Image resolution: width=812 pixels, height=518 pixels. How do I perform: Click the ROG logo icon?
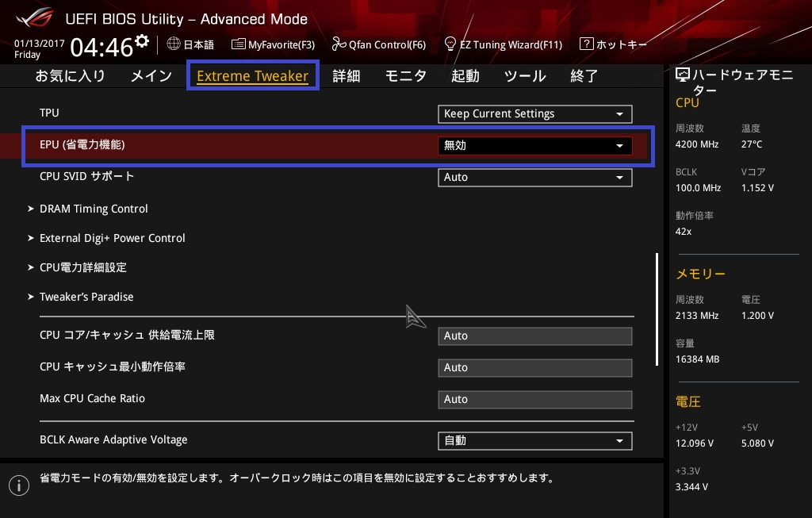pos(34,18)
